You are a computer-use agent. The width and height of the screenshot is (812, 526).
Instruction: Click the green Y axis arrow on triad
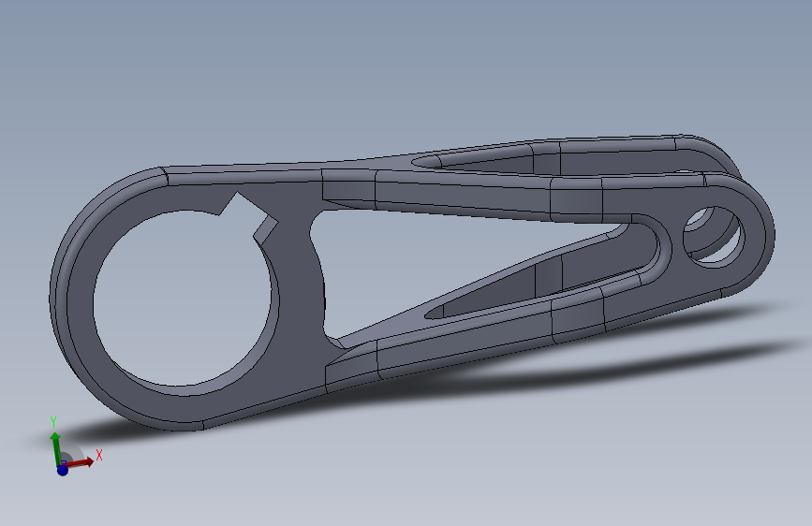point(55,447)
